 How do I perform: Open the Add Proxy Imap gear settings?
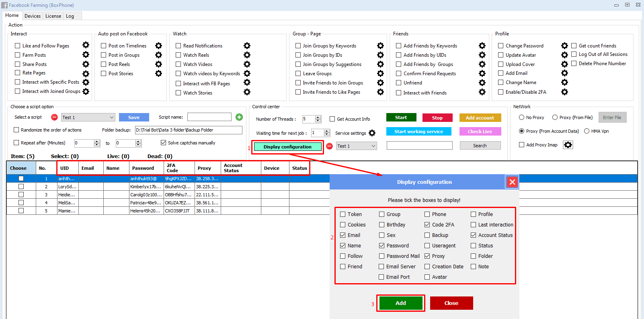(x=568, y=145)
